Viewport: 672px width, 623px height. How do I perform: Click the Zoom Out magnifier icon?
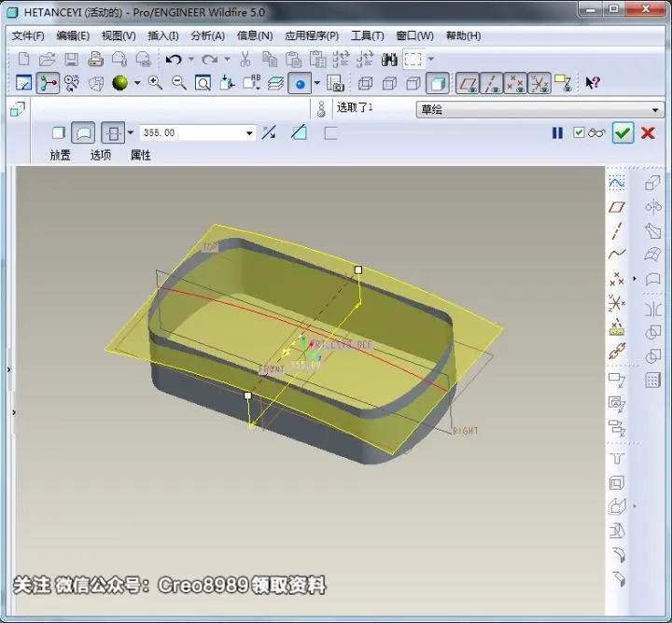[178, 83]
